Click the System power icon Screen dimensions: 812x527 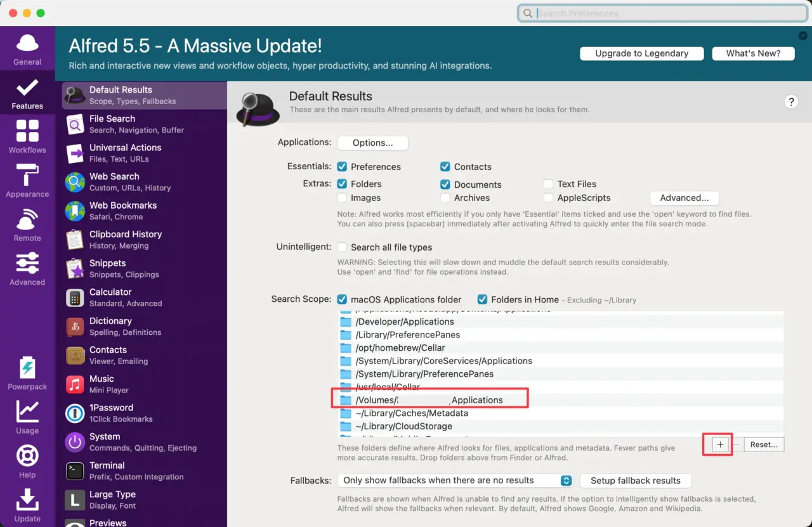pos(75,442)
